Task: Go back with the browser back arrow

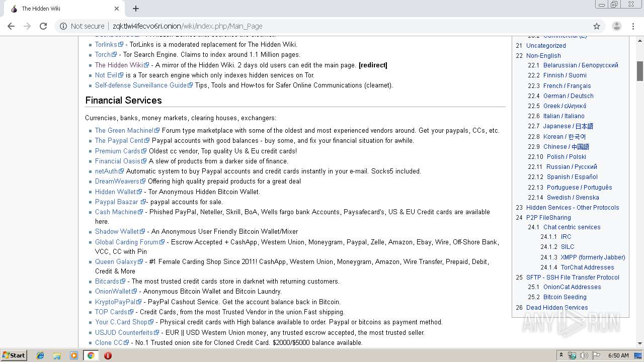Action: coord(11,26)
